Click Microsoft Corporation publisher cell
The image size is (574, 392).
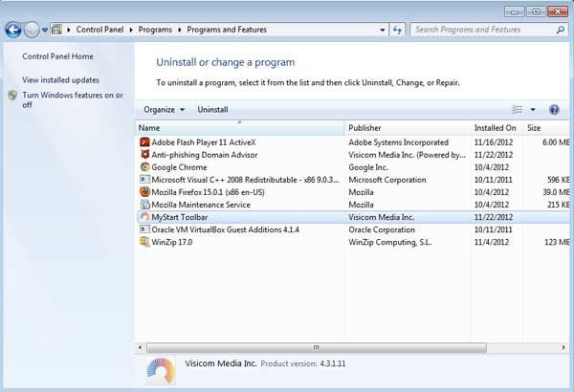tap(387, 180)
